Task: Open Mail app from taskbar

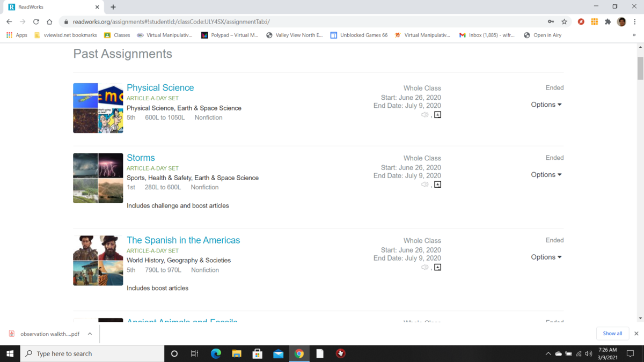Action: coord(278,353)
